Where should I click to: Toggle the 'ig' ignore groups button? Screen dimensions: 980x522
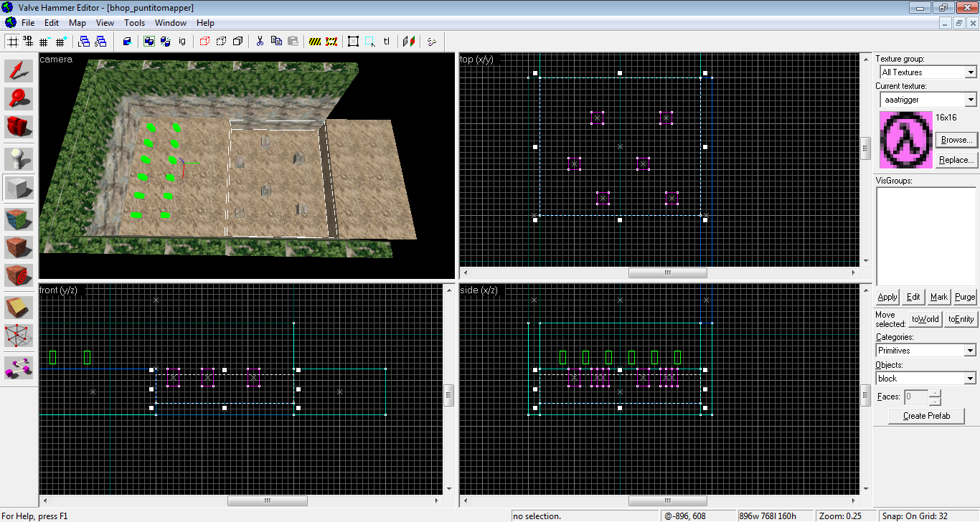pos(182,42)
